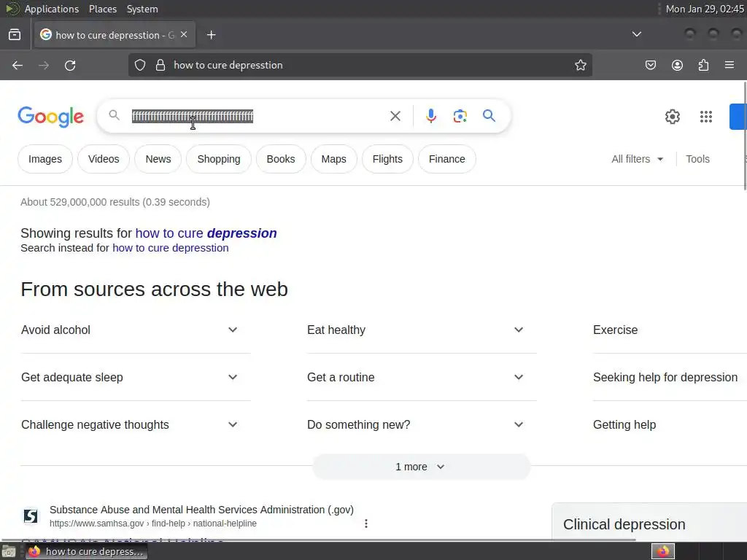The image size is (747, 560).
Task: Open the 'Clinical depression' knowledge panel
Action: click(624, 524)
